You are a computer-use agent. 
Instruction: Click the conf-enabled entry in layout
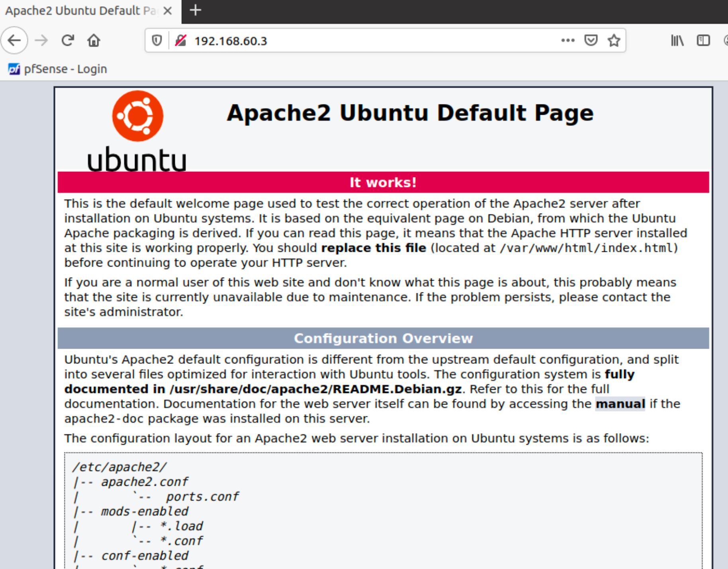point(144,555)
